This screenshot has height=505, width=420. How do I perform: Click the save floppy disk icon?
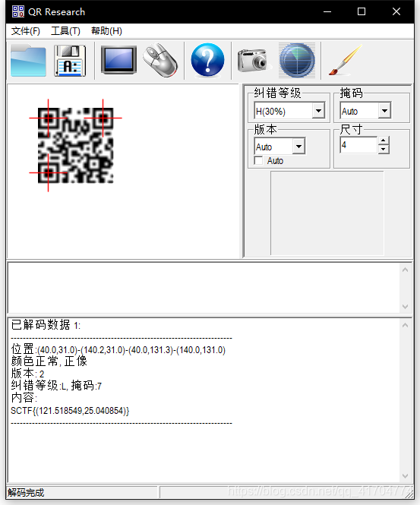click(70, 61)
